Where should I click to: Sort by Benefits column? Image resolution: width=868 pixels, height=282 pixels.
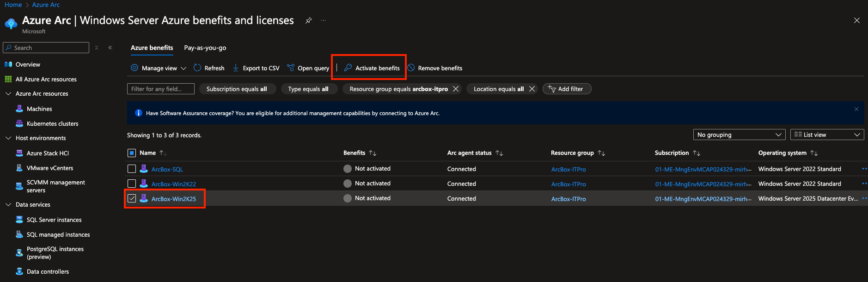(x=360, y=153)
